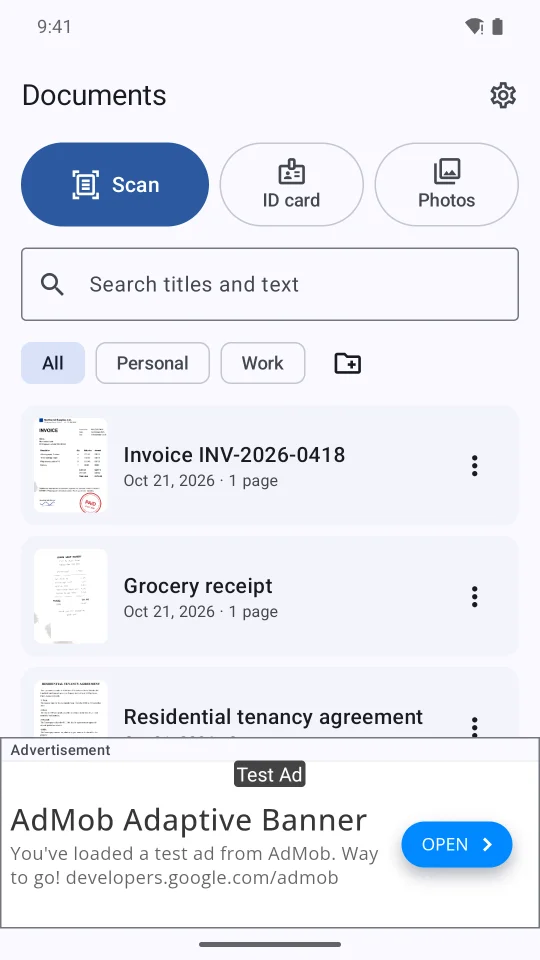Image resolution: width=540 pixels, height=960 pixels.
Task: Select the All filter chip
Action: [x=53, y=363]
